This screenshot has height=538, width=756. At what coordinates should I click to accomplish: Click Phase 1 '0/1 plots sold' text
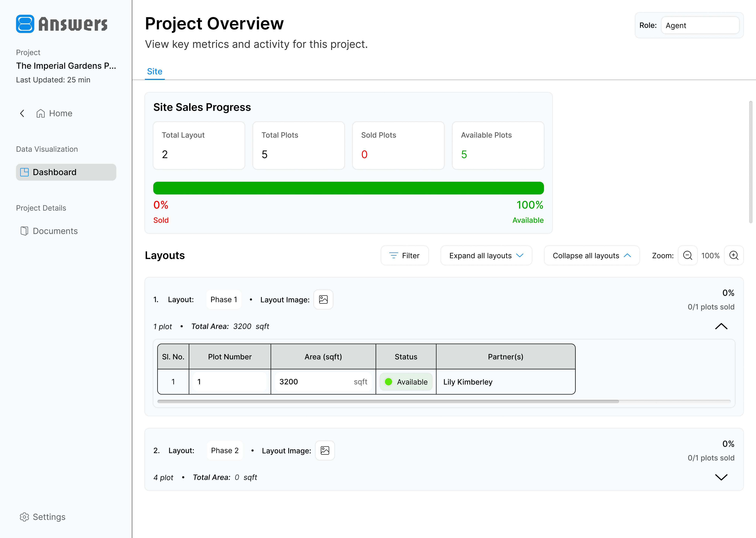point(711,307)
